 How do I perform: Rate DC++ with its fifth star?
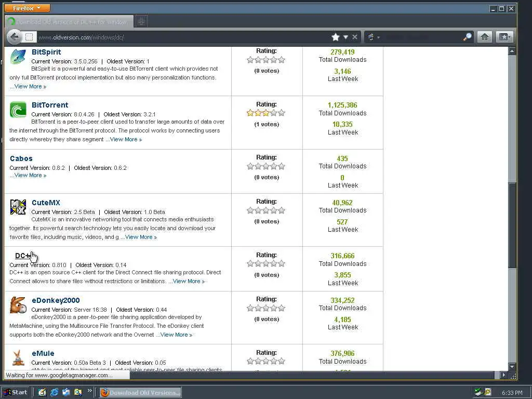[282, 263]
